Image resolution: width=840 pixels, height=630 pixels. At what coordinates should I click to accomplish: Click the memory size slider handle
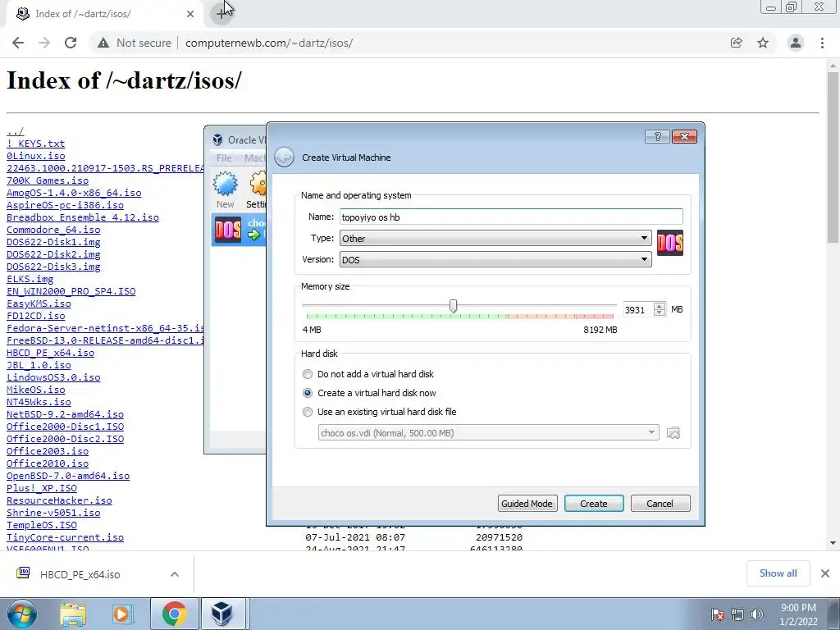tap(453, 306)
